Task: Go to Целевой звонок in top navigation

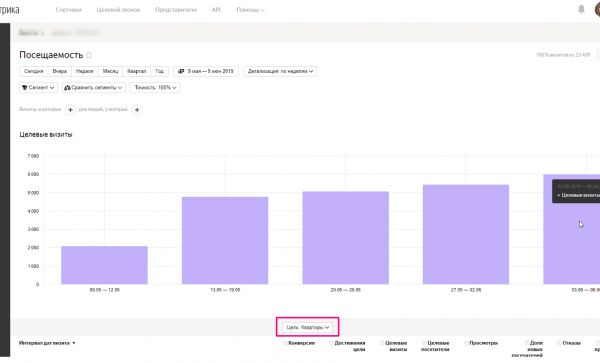Action: 118,10
